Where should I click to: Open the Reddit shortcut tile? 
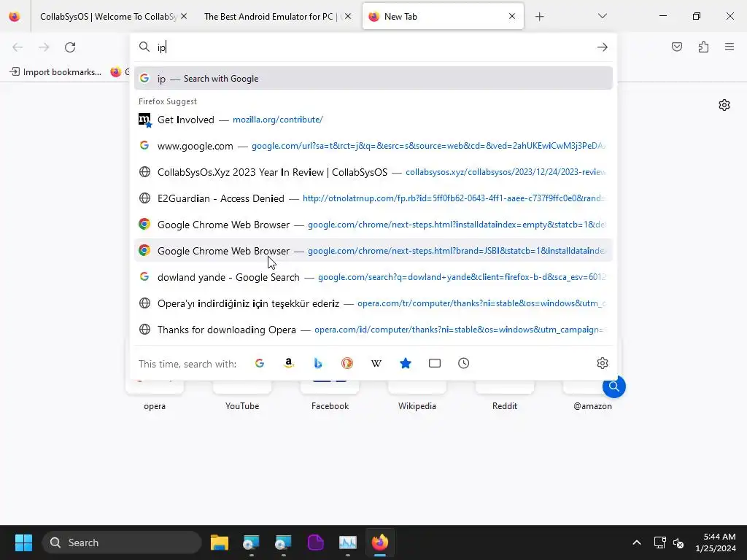point(505,394)
